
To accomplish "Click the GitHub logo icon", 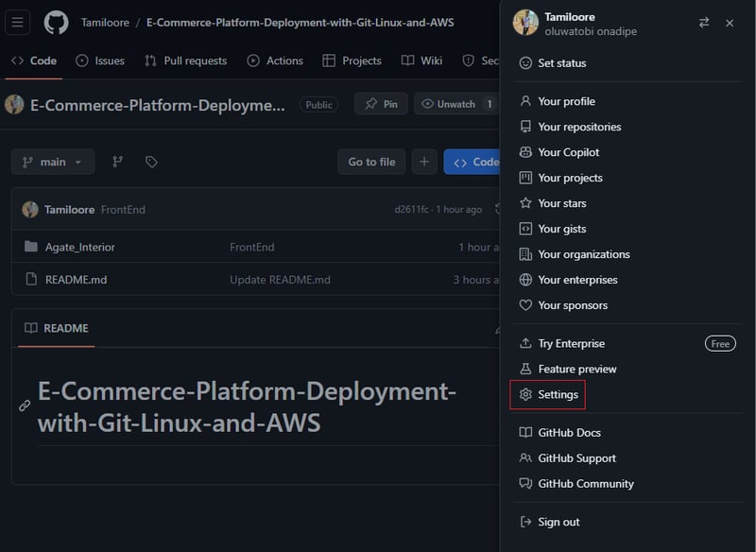I will (56, 23).
